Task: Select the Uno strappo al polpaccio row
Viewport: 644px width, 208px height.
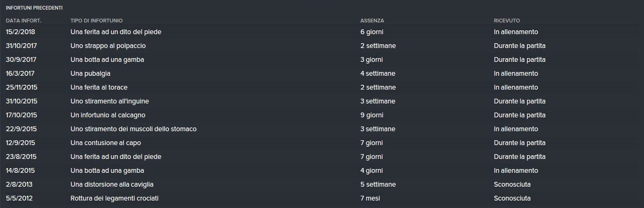Action: pos(322,46)
